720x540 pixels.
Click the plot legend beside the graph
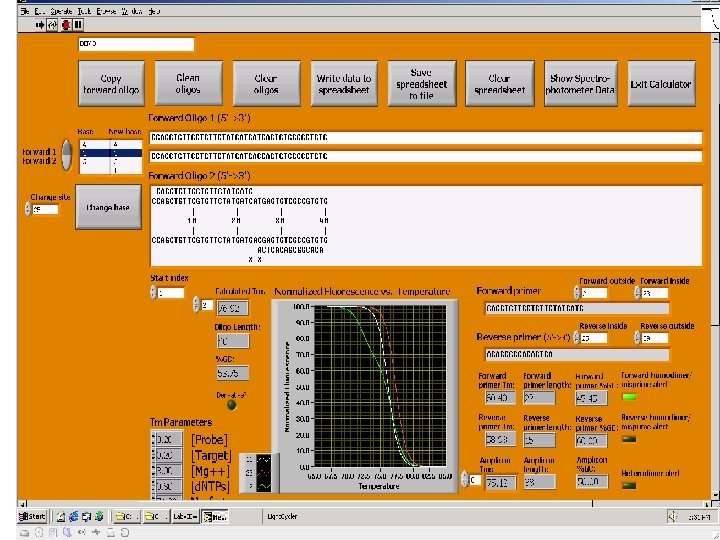pyautogui.click(x=263, y=472)
